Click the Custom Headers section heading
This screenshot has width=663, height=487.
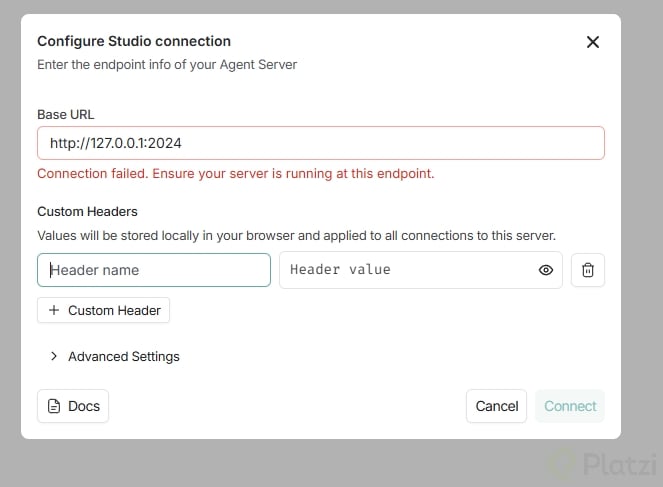(x=87, y=211)
